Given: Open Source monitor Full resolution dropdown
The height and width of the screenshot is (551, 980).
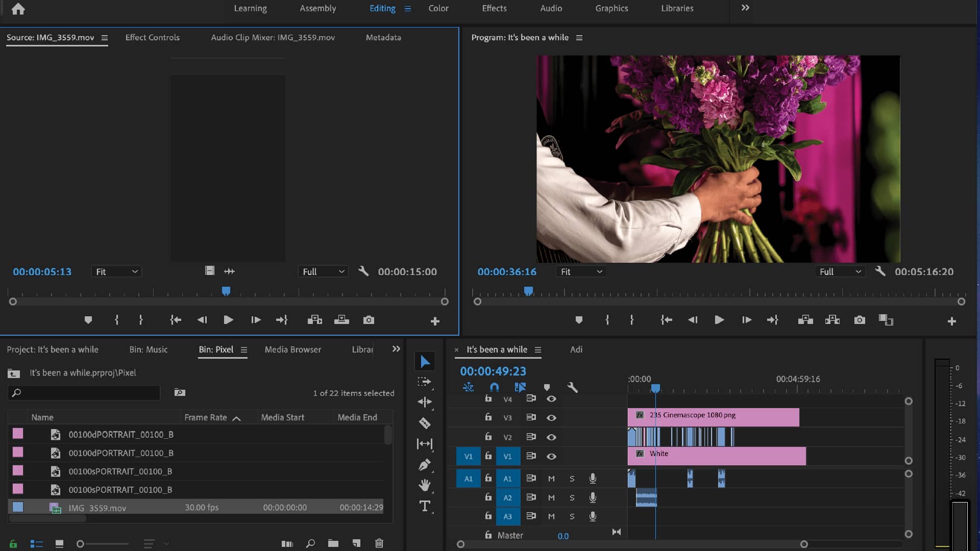Looking at the screenshot, I should tap(323, 271).
